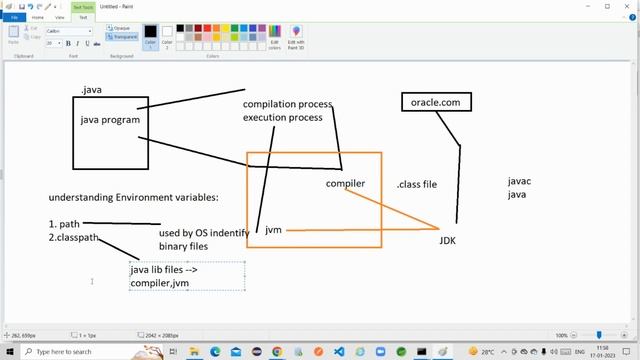
Task: Open the Action Center notifications icon
Action: (x=627, y=351)
